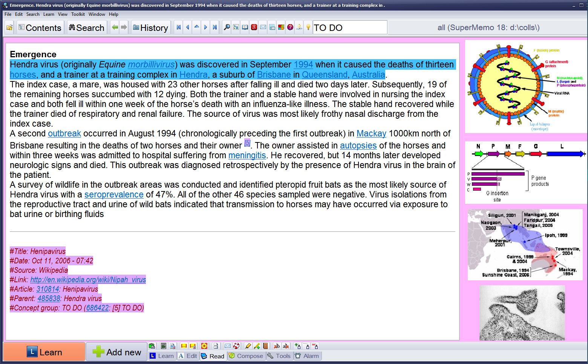Open the Toolkit menu
Viewport: 588px width, 364px height.
pyautogui.click(x=78, y=14)
